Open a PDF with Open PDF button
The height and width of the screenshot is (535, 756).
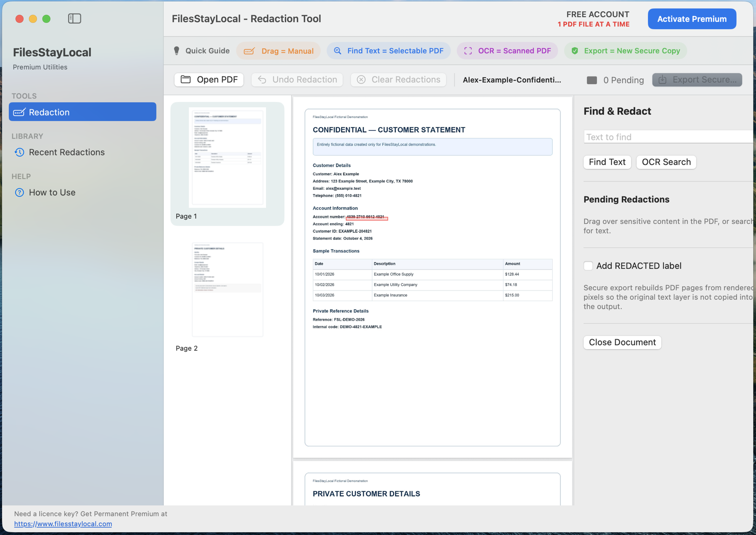pos(209,79)
